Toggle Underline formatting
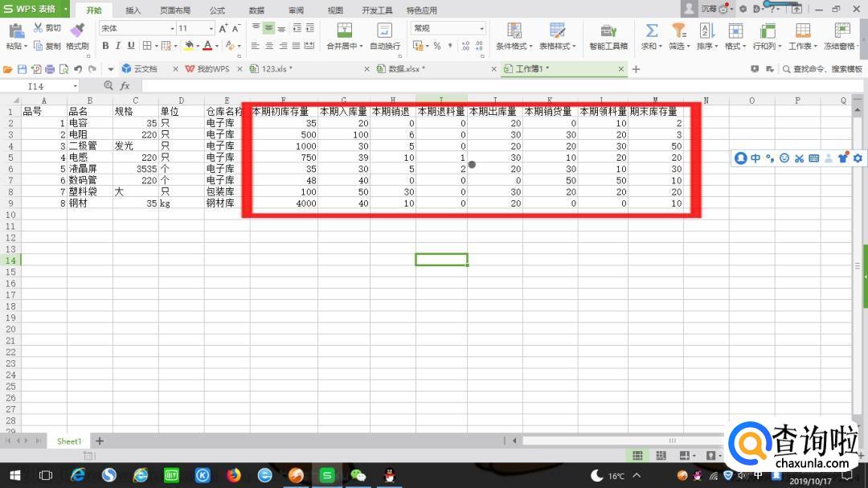The height and width of the screenshot is (488, 868). pos(131,46)
